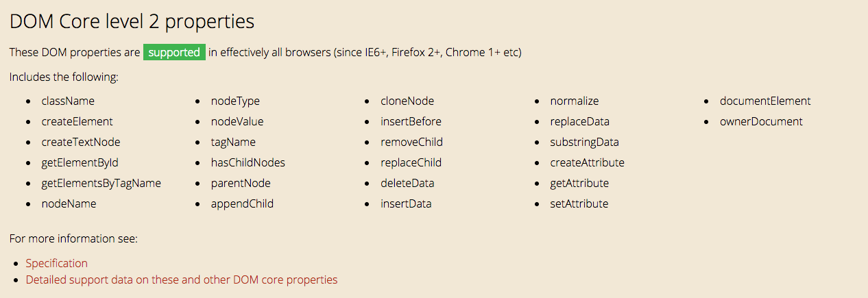Select className list item
The width and height of the screenshot is (868, 298).
click(x=68, y=101)
